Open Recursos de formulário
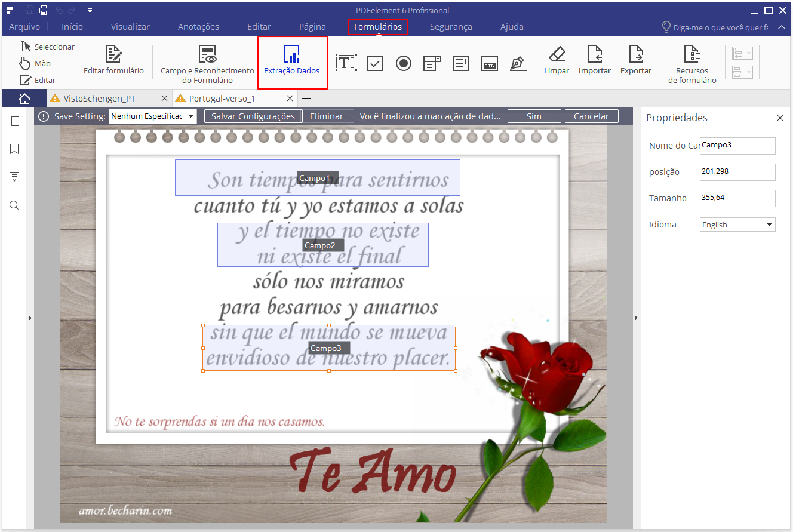Screen dimensions: 793x532 point(692,64)
